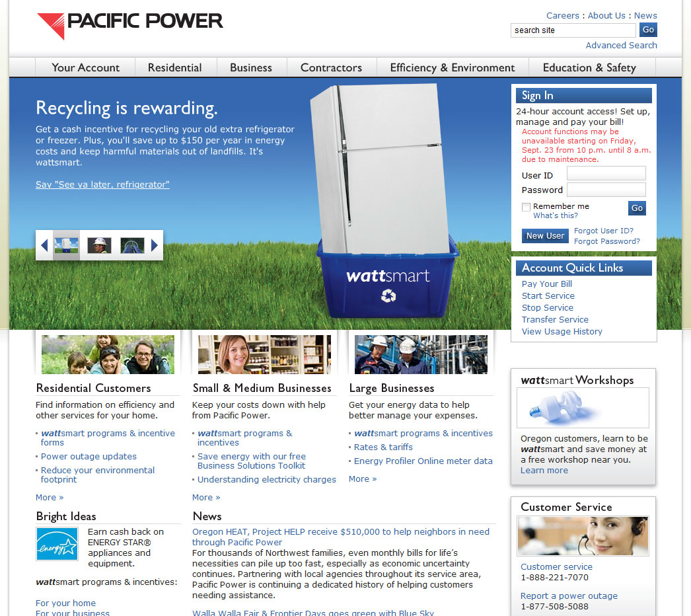Open Stop Service quick link
Image resolution: width=691 pixels, height=616 pixels.
[x=548, y=308]
